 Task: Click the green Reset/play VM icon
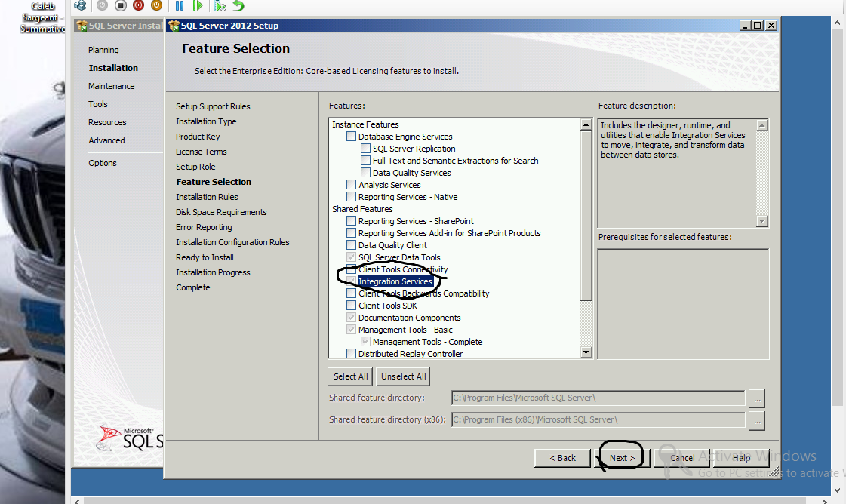point(198,5)
